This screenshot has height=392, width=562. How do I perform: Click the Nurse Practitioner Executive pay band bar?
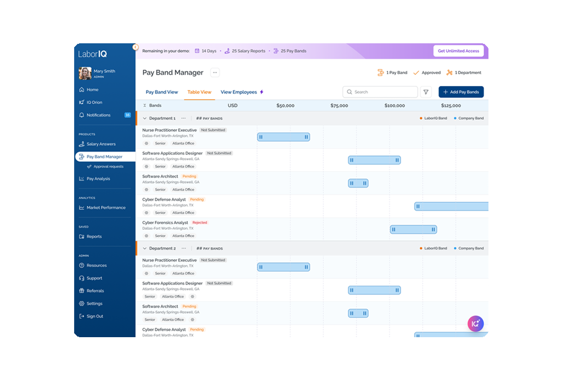tap(283, 137)
